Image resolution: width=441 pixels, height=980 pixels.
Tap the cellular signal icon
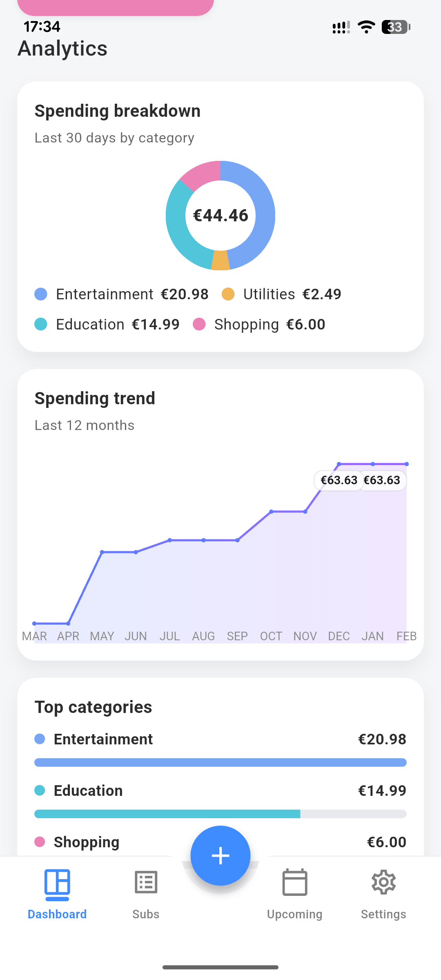tap(341, 27)
